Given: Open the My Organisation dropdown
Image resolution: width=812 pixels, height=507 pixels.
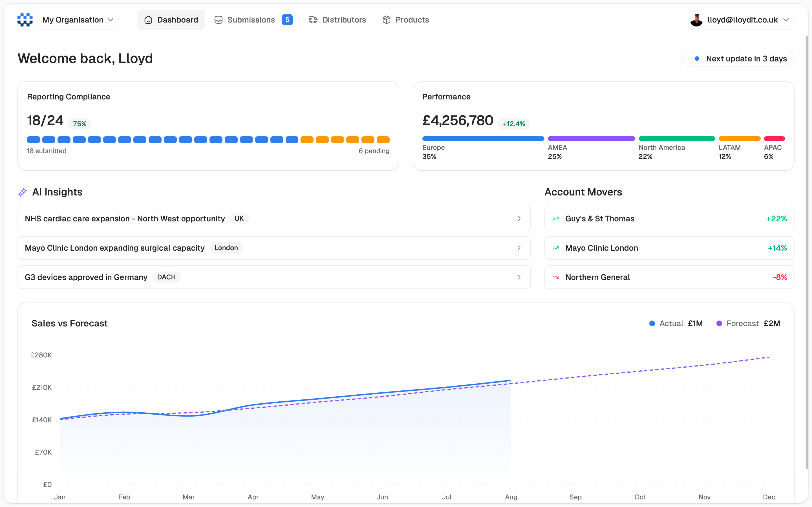Looking at the screenshot, I should pos(78,19).
